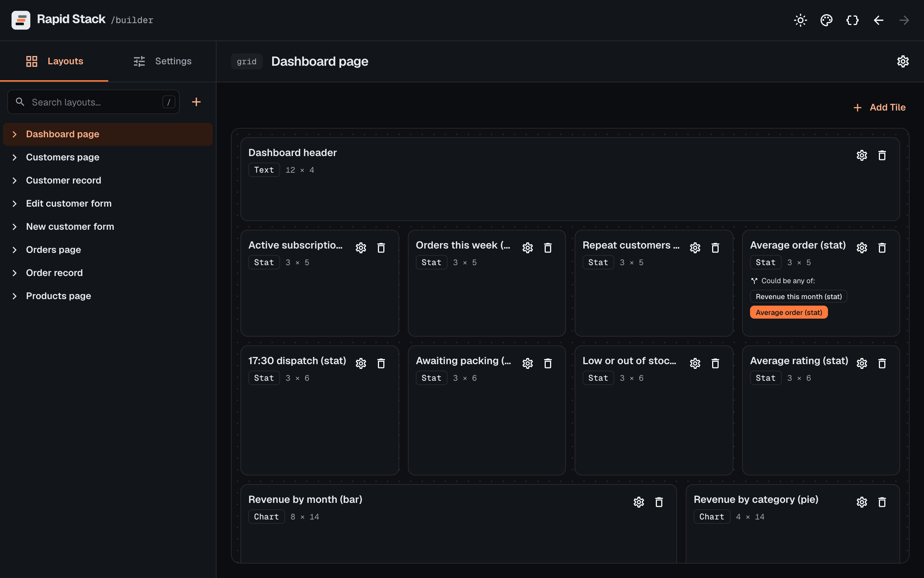Screen dimensions: 924x578
Task: Switch to the Layouts tab
Action: [54, 61]
